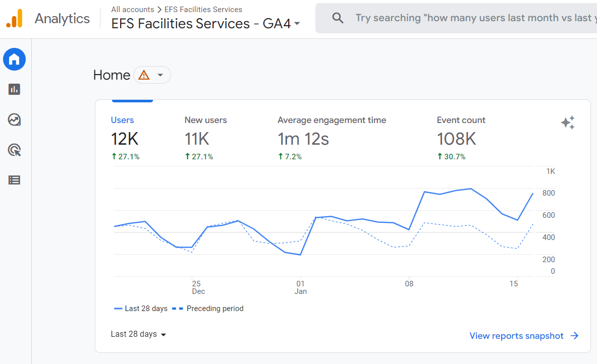Screen dimensions: 597x364
Task: Select the Average engagement time metric tab
Action: pos(332,139)
